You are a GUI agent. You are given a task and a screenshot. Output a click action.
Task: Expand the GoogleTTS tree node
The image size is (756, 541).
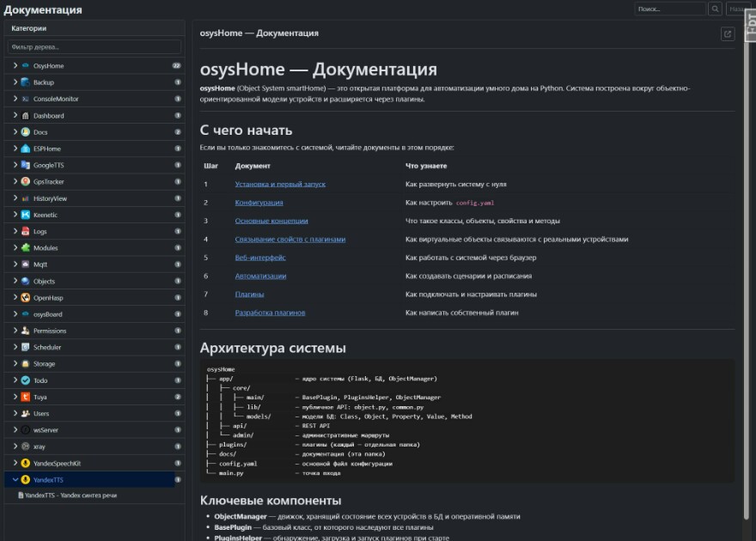pyautogui.click(x=15, y=165)
